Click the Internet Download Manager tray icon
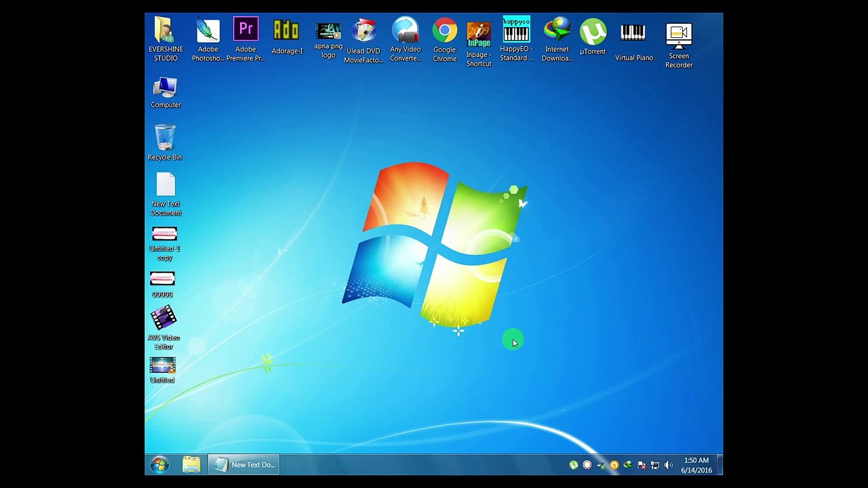This screenshot has width=868, height=488. click(x=628, y=465)
